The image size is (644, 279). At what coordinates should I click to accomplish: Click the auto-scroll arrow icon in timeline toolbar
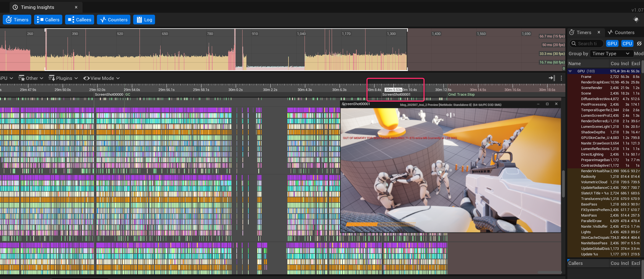552,78
